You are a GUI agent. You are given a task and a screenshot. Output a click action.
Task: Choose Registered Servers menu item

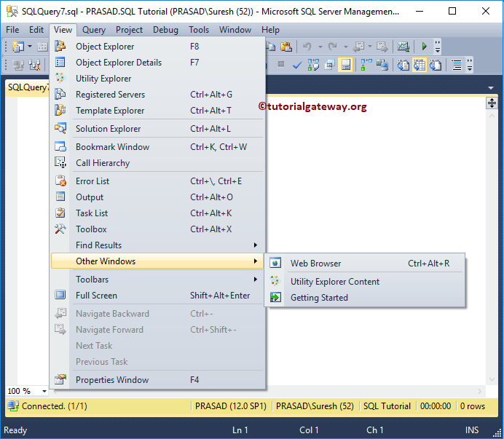(158, 95)
